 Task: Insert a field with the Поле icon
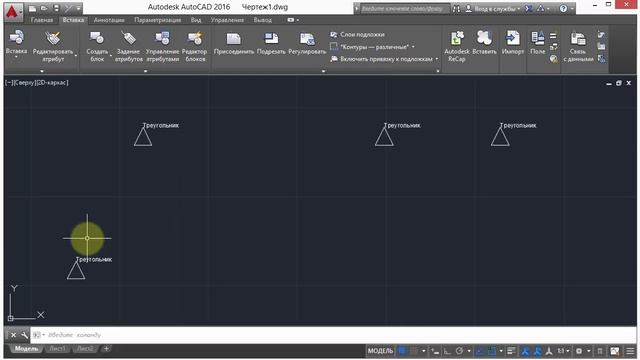pos(538,38)
